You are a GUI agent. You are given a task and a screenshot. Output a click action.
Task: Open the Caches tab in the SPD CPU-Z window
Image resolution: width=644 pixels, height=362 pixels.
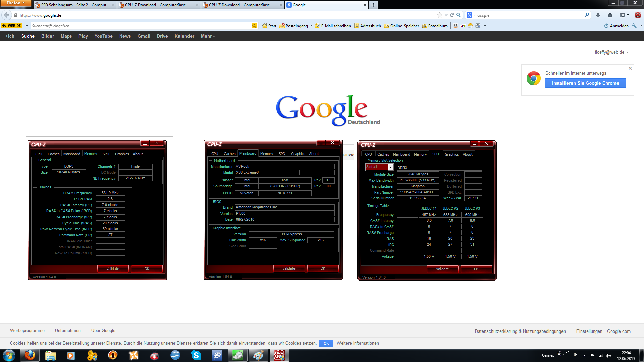(383, 154)
